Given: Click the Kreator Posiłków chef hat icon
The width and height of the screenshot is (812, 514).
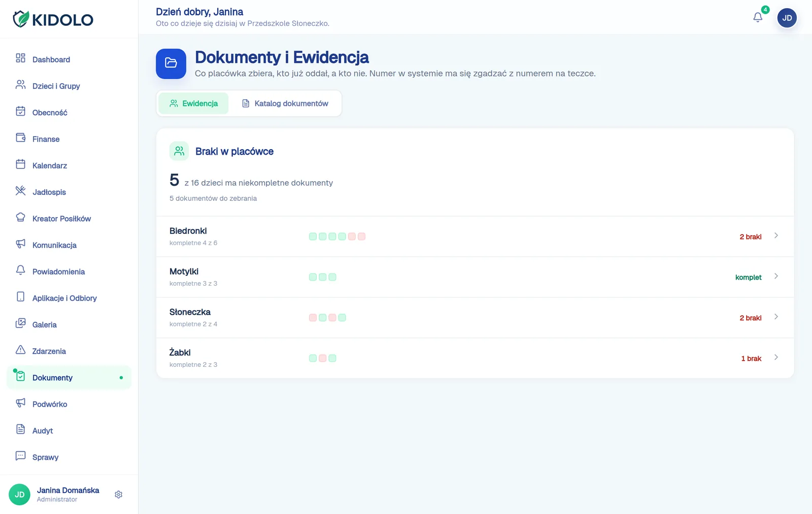Looking at the screenshot, I should 20,217.
